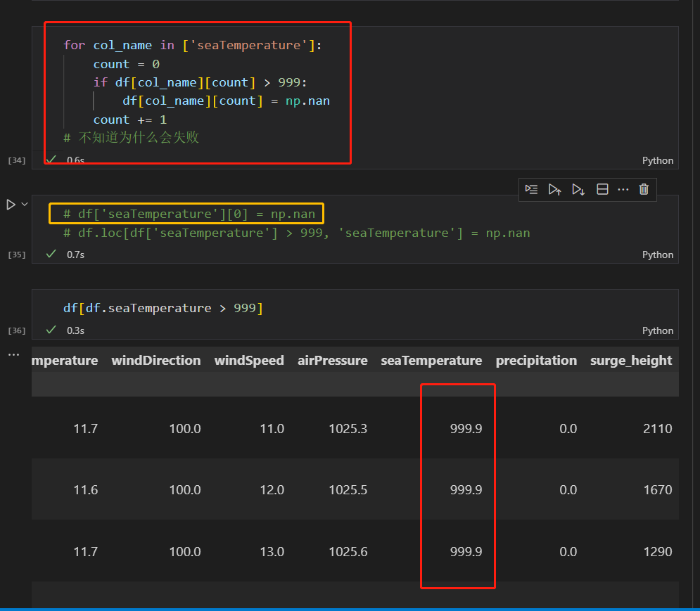
Task: Click Execute Above Cells icon
Action: click(x=555, y=189)
